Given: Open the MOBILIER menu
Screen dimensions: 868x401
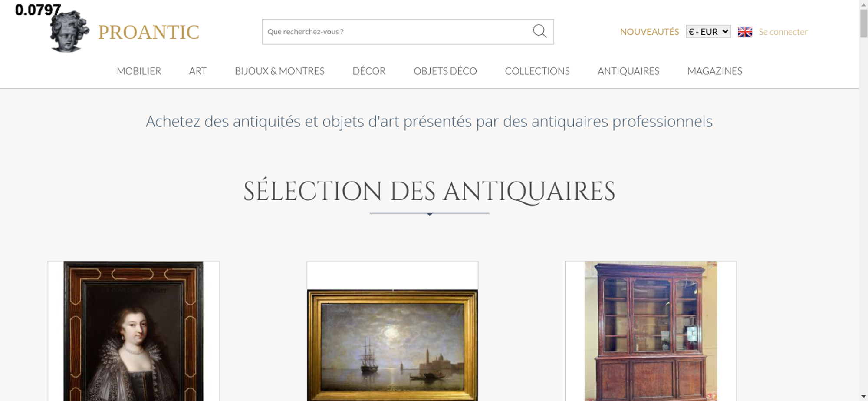Looking at the screenshot, I should (x=139, y=71).
